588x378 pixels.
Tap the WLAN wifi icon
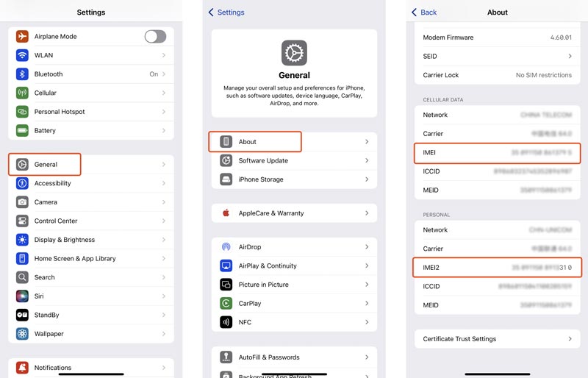point(22,55)
